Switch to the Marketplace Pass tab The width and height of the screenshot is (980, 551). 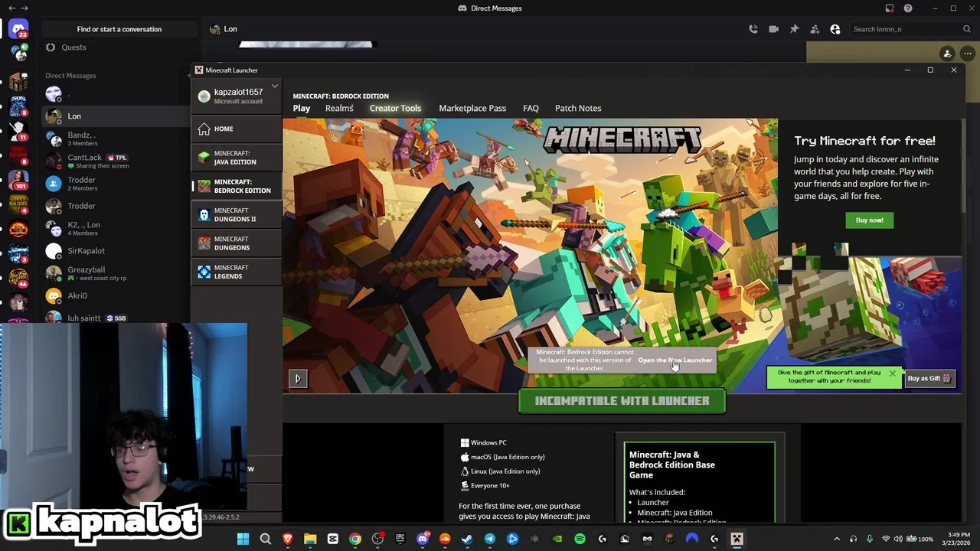472,108
